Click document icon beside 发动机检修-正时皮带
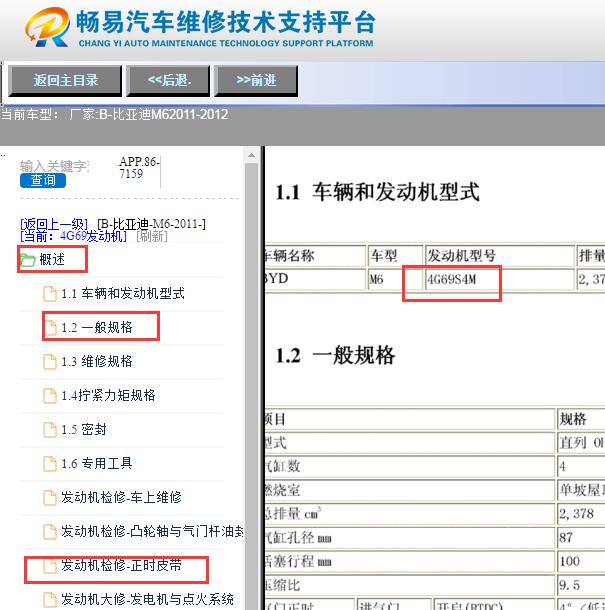605x610 pixels. (49, 566)
